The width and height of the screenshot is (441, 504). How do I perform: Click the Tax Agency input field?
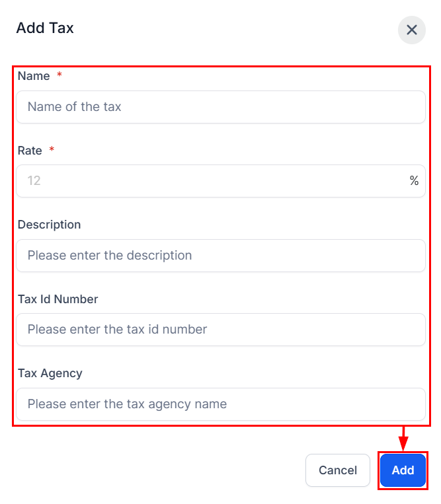coord(220,404)
